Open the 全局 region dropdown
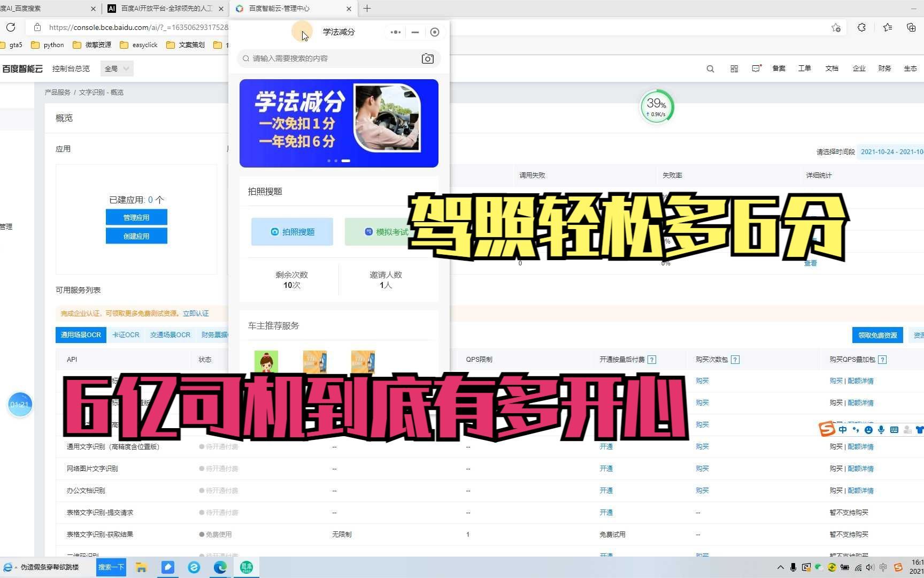 tap(117, 69)
